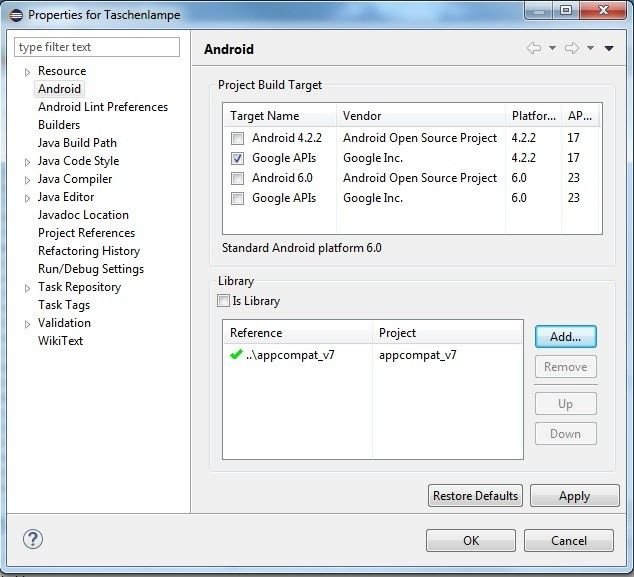Viewport: 634px width, 577px height.
Task: Click the Project column header
Action: tap(447, 333)
